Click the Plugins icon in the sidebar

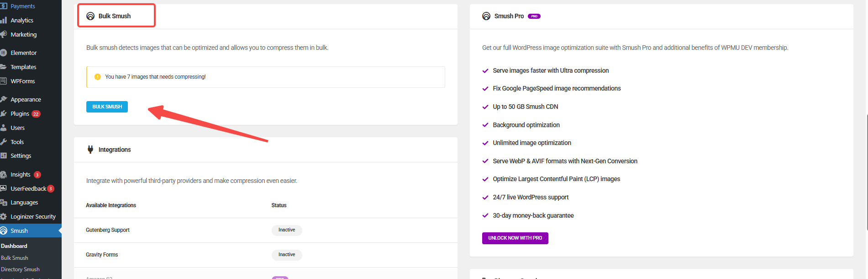[x=4, y=113]
